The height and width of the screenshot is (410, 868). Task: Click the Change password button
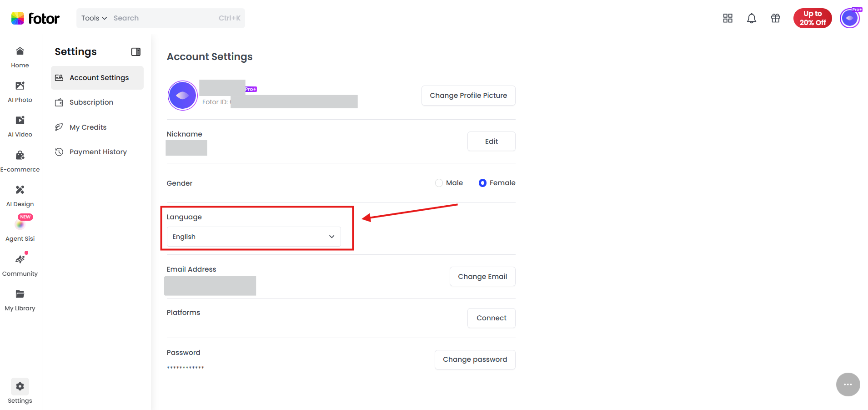[475, 359]
